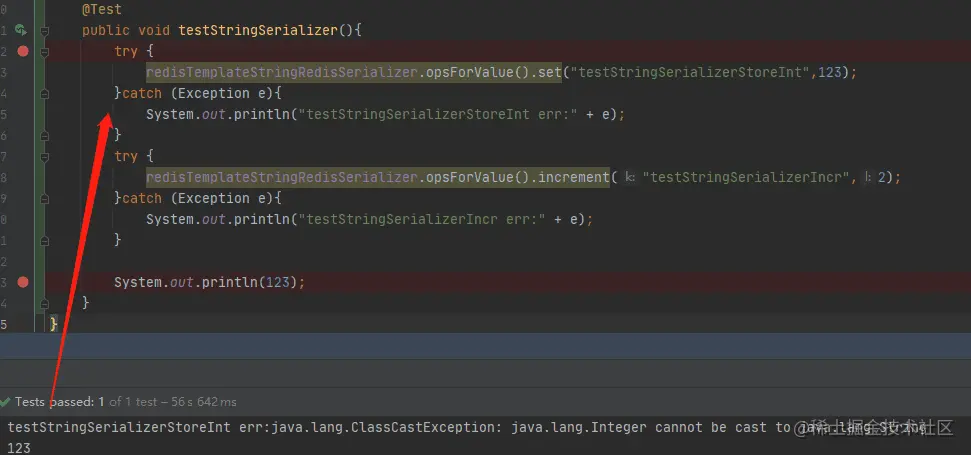Click opsForValue() on the set line
The height and width of the screenshot is (455, 971).
pyautogui.click(x=477, y=72)
